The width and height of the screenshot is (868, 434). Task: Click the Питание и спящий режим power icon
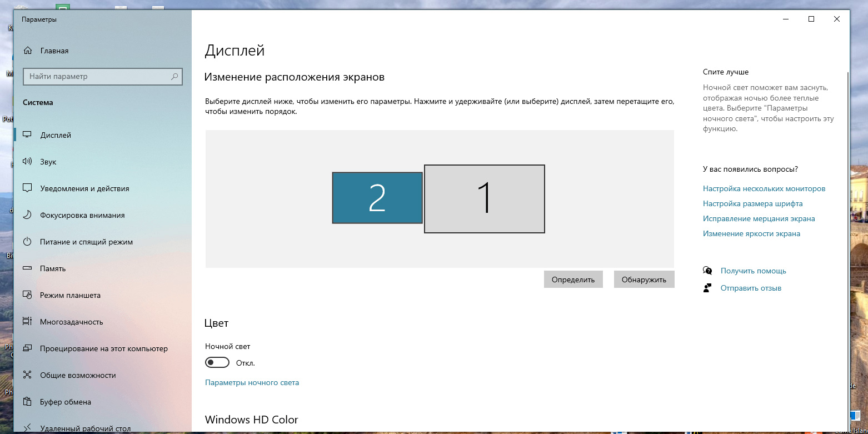click(27, 242)
